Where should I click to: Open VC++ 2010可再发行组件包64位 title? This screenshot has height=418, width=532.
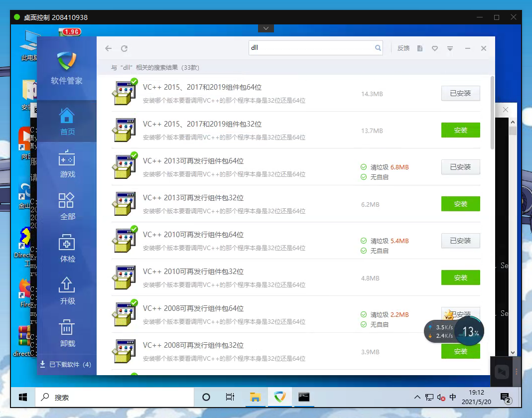pyautogui.click(x=193, y=235)
